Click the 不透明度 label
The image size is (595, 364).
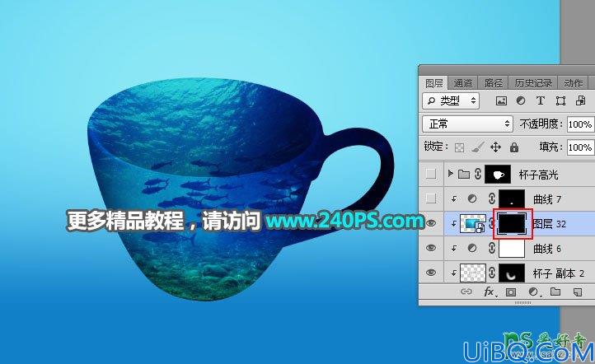(x=541, y=124)
